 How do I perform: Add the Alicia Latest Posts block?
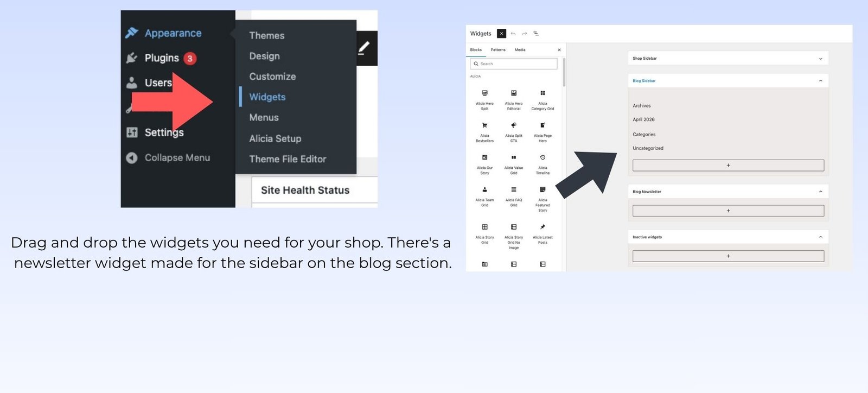[542, 234]
